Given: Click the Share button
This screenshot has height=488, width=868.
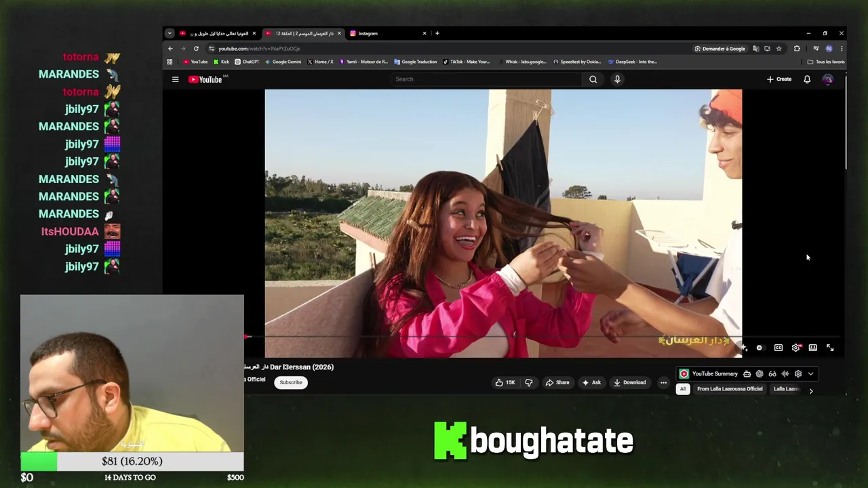Looking at the screenshot, I should (557, 382).
